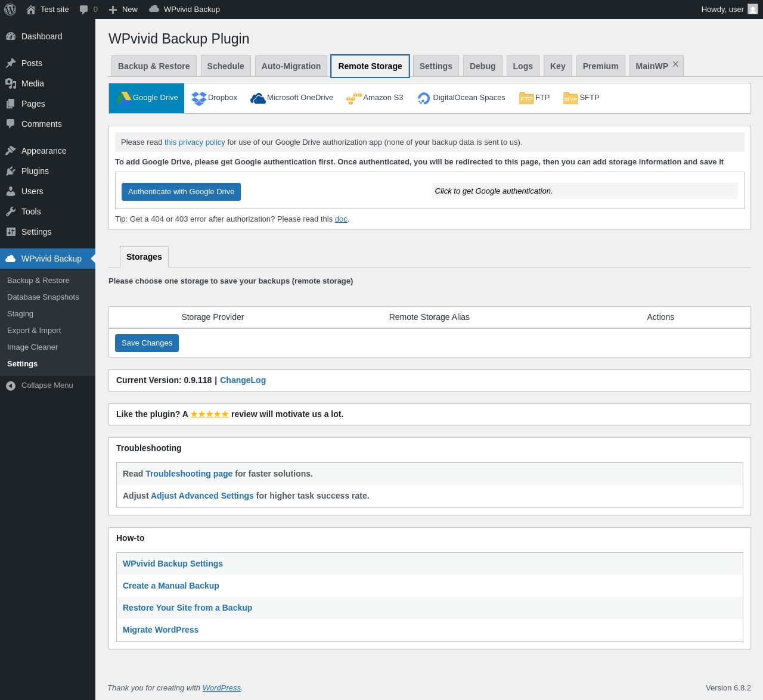
Task: Choose the FTP folder icon
Action: coord(526,98)
